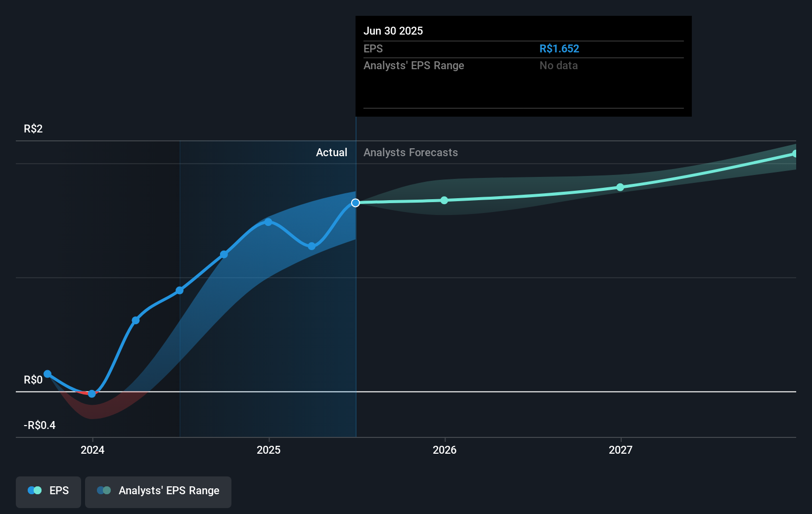This screenshot has width=812, height=514.
Task: Click the Analysts Forecasts section label
Action: click(410, 153)
